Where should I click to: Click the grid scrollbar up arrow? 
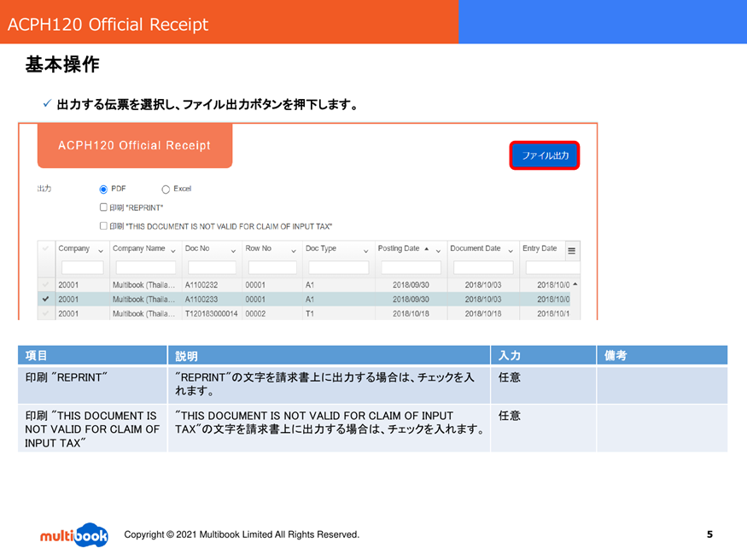click(x=575, y=284)
